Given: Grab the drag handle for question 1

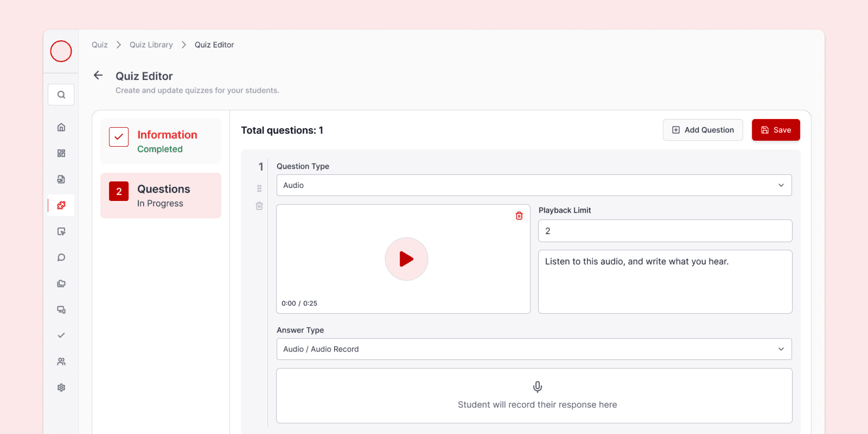Looking at the screenshot, I should click(x=259, y=188).
